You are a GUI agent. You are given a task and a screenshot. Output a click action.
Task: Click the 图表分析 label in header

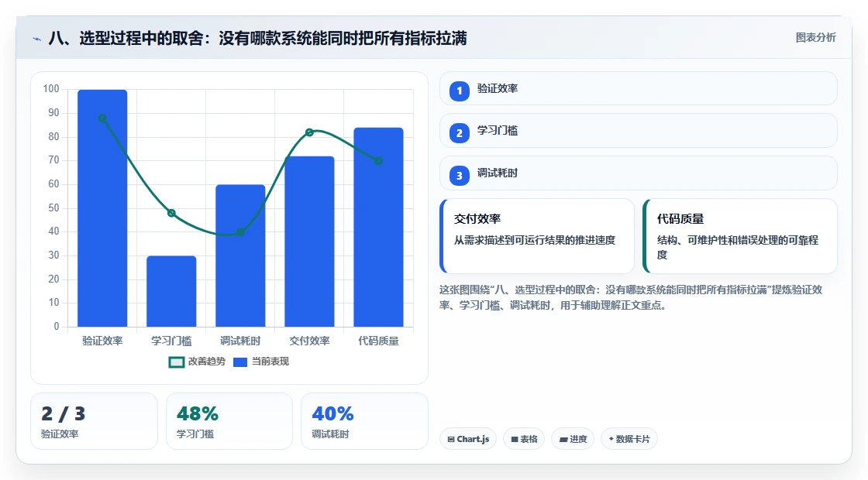pos(815,38)
